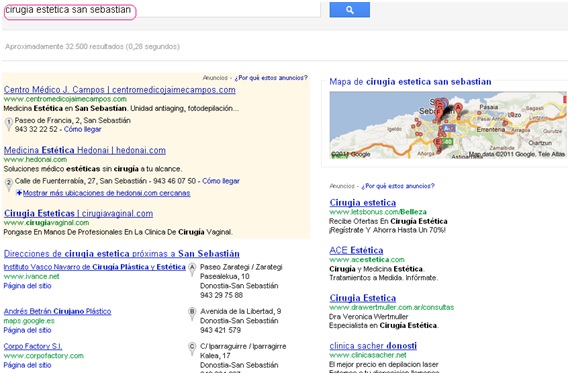
Task: Open Centro Médico J. Campos ad link
Action: (120, 89)
